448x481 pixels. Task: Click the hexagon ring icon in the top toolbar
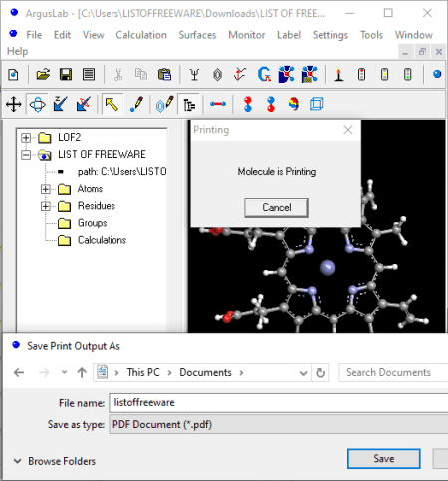(217, 74)
